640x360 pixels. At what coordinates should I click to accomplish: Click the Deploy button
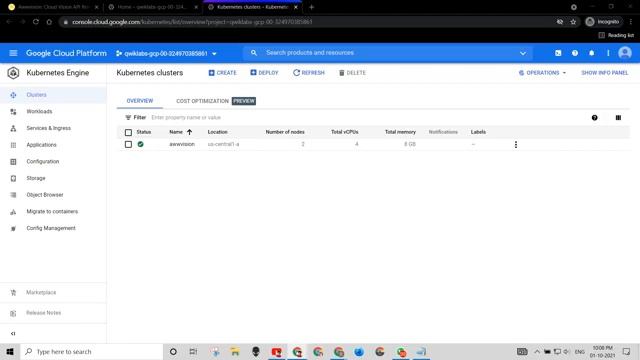coord(264,73)
